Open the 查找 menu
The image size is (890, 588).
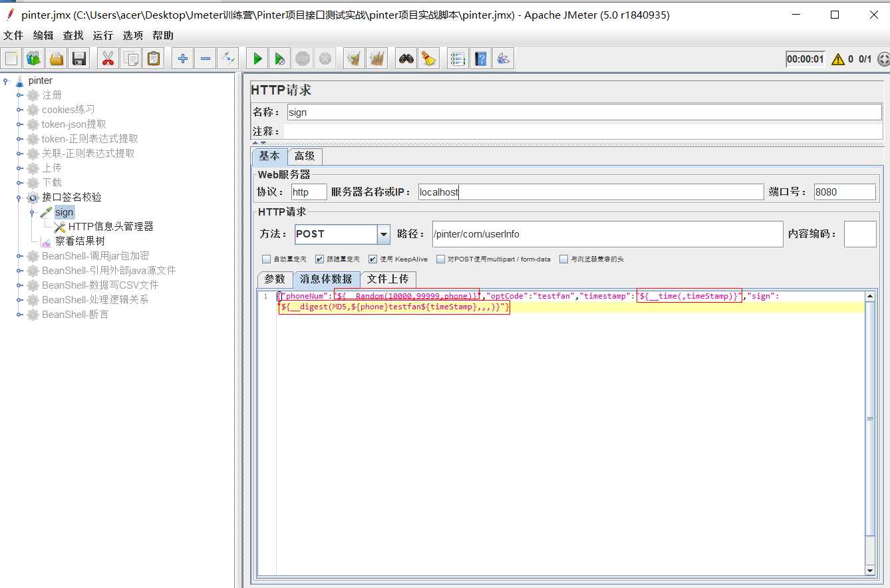(x=73, y=35)
